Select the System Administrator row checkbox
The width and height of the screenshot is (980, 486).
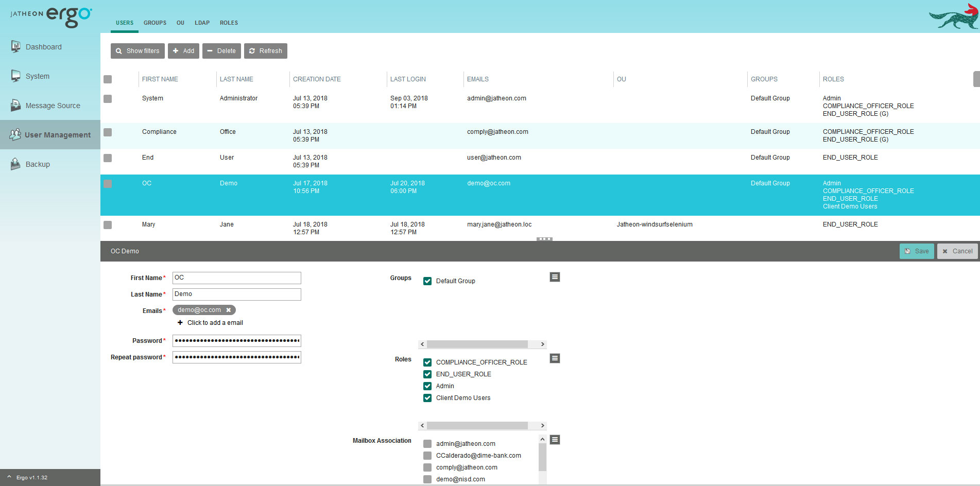(108, 99)
